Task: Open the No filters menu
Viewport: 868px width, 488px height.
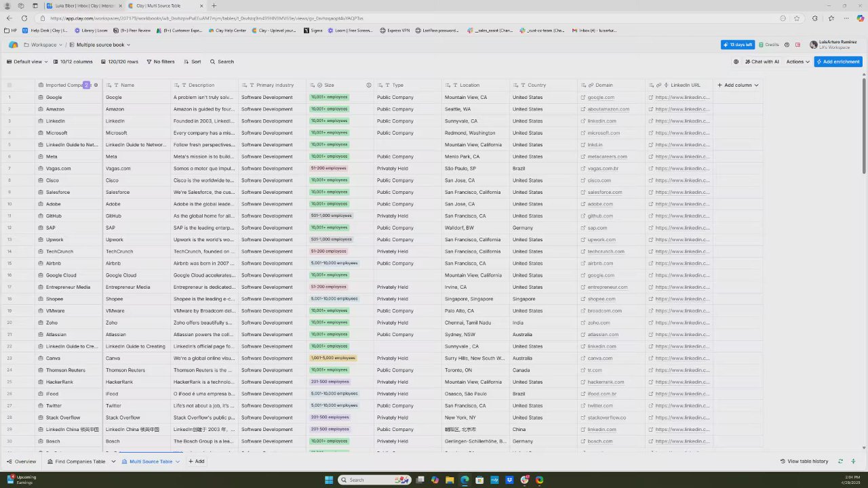Action: point(160,62)
